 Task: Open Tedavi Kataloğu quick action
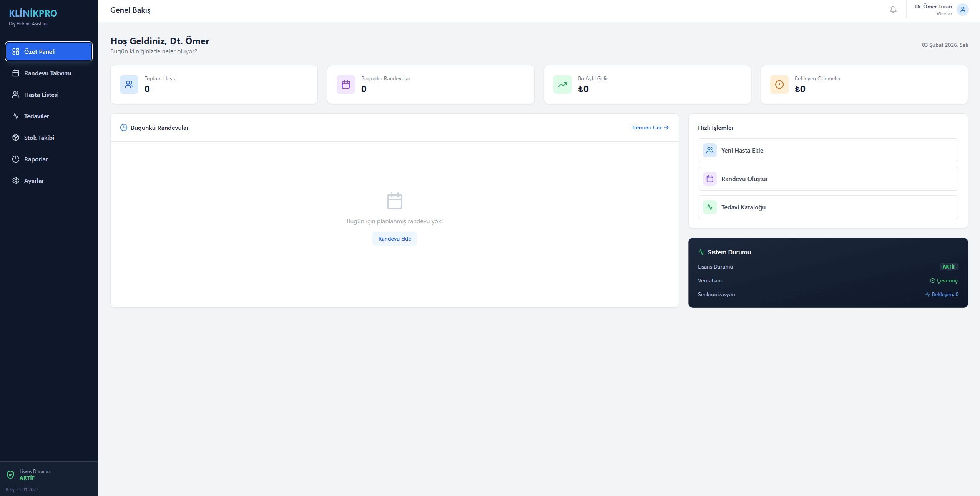point(828,207)
